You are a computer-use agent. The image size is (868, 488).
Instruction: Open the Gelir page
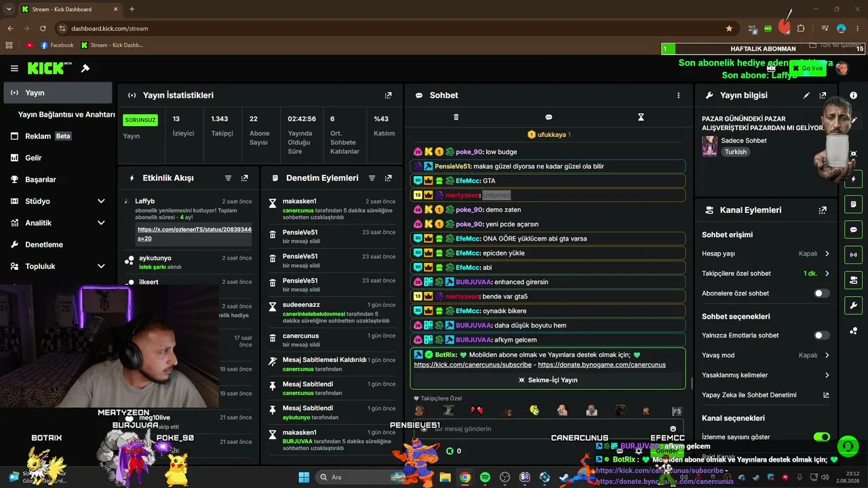click(58, 158)
